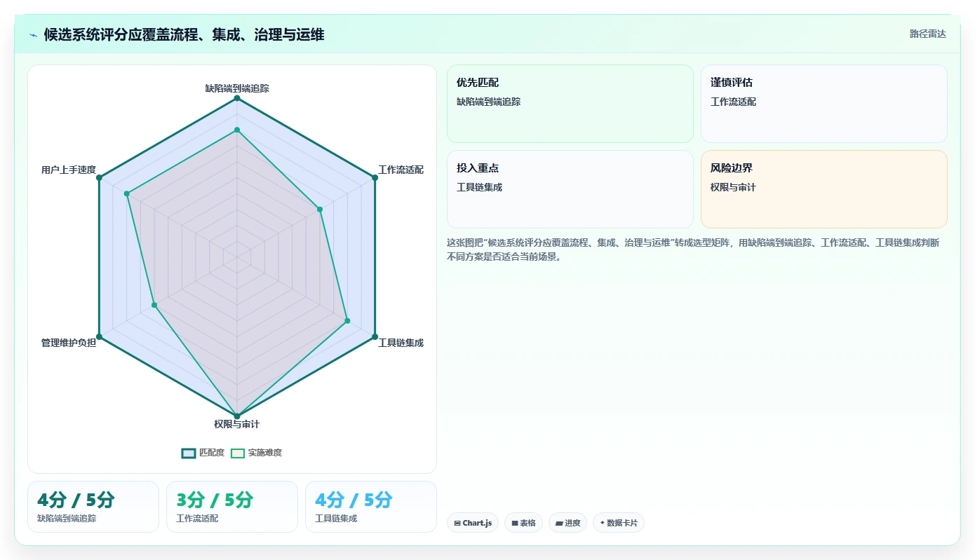The height and width of the screenshot is (560, 975).
Task: Click the 用户上手速度 radar axis label
Action: pos(69,170)
